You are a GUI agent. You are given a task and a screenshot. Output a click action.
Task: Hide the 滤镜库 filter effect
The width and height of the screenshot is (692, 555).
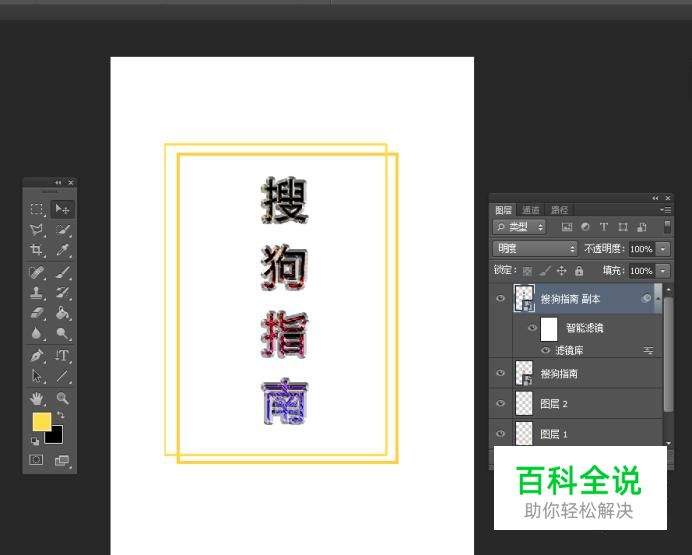[x=546, y=350]
